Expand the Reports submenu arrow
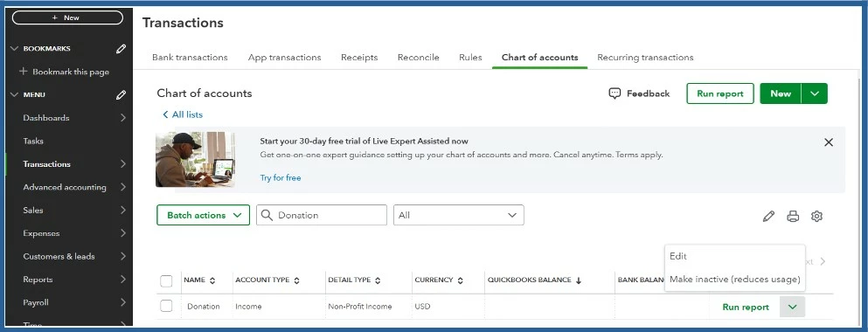 click(123, 280)
